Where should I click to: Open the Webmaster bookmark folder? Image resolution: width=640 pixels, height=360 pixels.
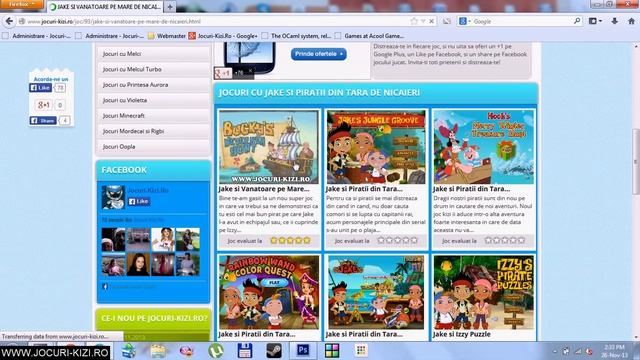[167, 36]
